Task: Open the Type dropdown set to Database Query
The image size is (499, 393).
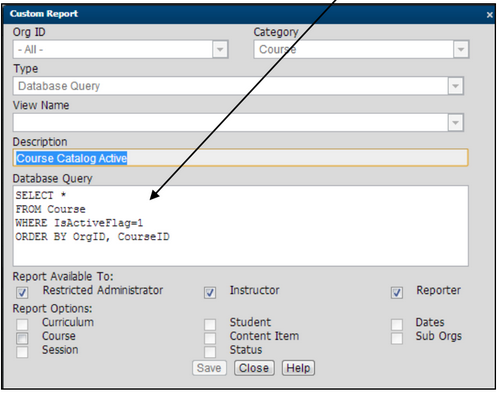Action: pos(455,86)
